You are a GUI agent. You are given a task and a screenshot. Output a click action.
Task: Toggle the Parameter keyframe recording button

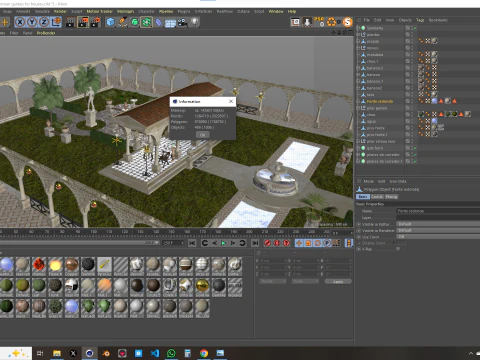coord(327,243)
